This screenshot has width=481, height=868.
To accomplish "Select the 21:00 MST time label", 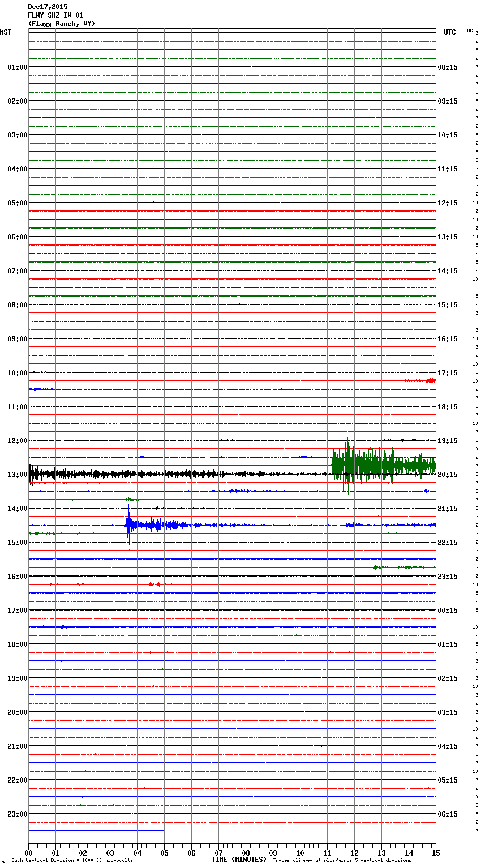I will 18,746.
